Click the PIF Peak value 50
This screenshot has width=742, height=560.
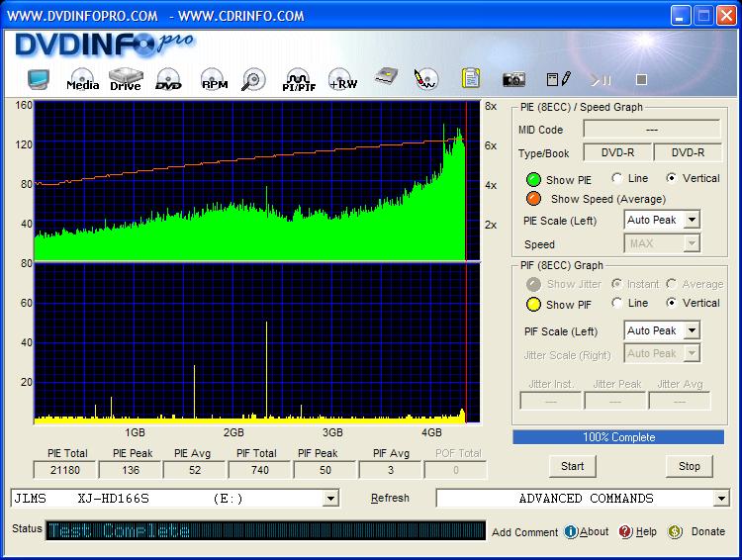[x=325, y=470]
